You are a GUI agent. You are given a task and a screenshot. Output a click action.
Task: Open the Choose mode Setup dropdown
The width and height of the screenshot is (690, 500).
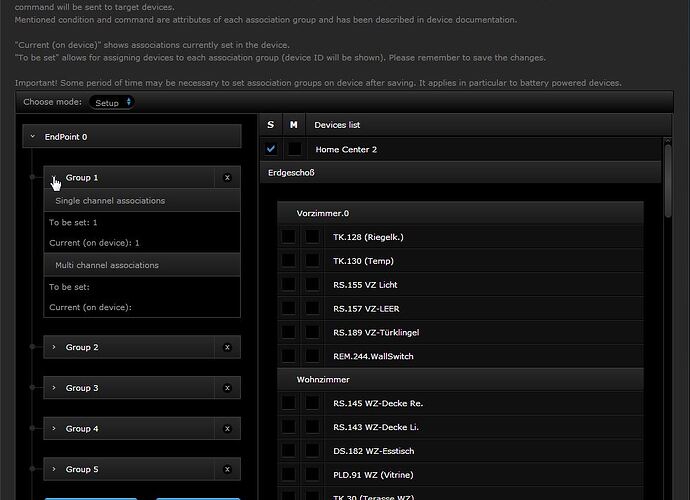[x=111, y=102]
